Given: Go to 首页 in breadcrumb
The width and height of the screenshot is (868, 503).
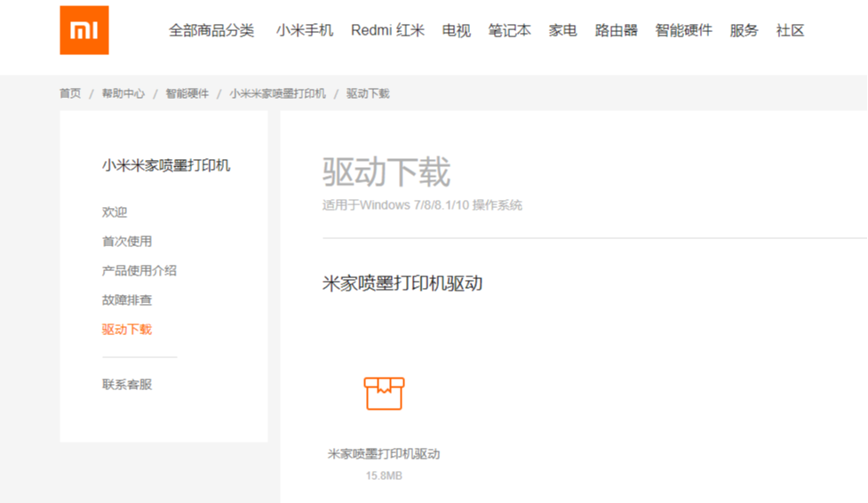Looking at the screenshot, I should (70, 93).
